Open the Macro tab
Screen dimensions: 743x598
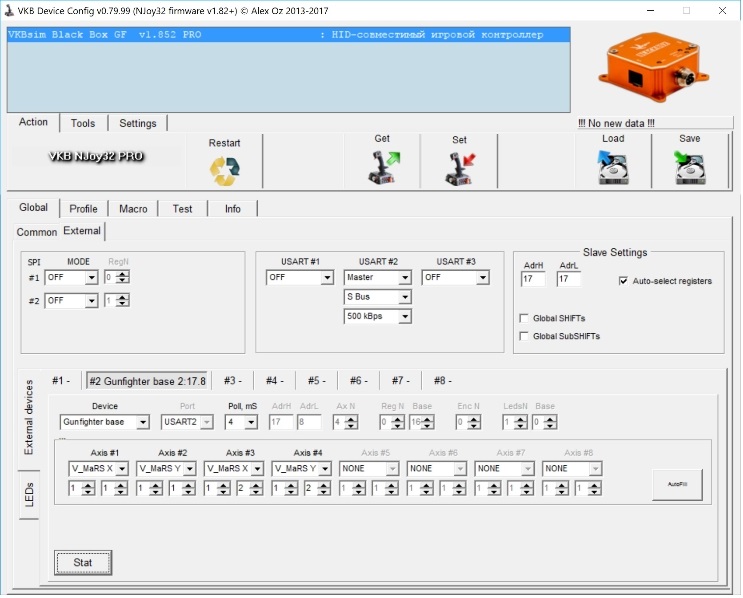coord(133,208)
